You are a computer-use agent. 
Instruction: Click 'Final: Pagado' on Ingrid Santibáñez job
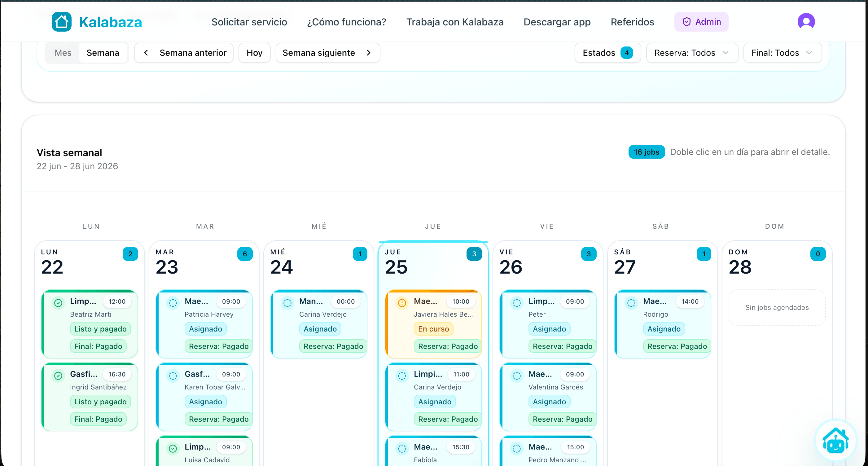(x=98, y=419)
